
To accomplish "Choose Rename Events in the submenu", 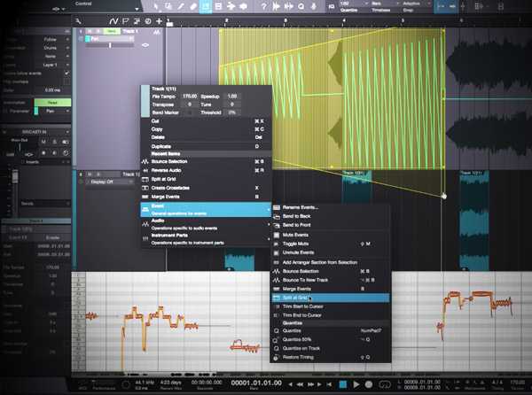I will 331,207.
